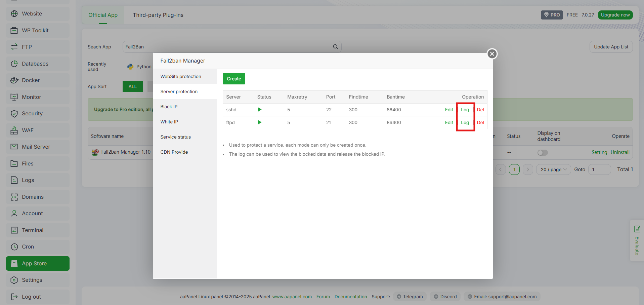The height and width of the screenshot is (305, 644).
Task: Click the Mail Server envelope icon
Action: 14,147
